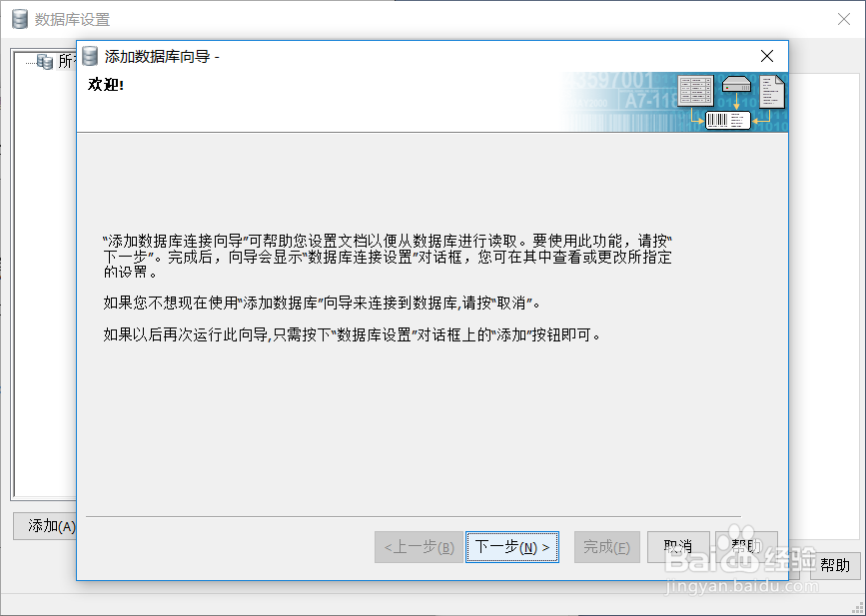Open wizard help via 帮助 beside 取消
The height and width of the screenshot is (616, 866).
point(746,547)
